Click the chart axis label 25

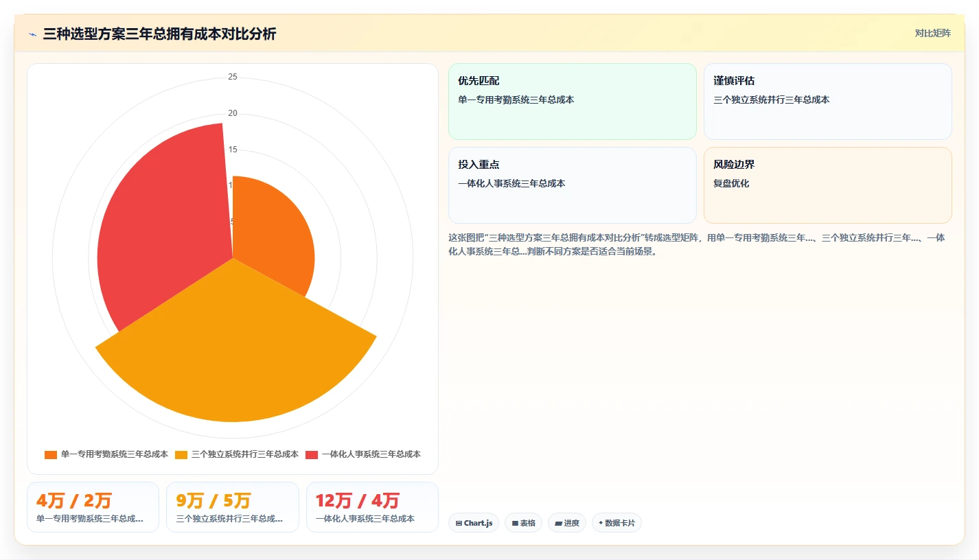[x=233, y=77]
